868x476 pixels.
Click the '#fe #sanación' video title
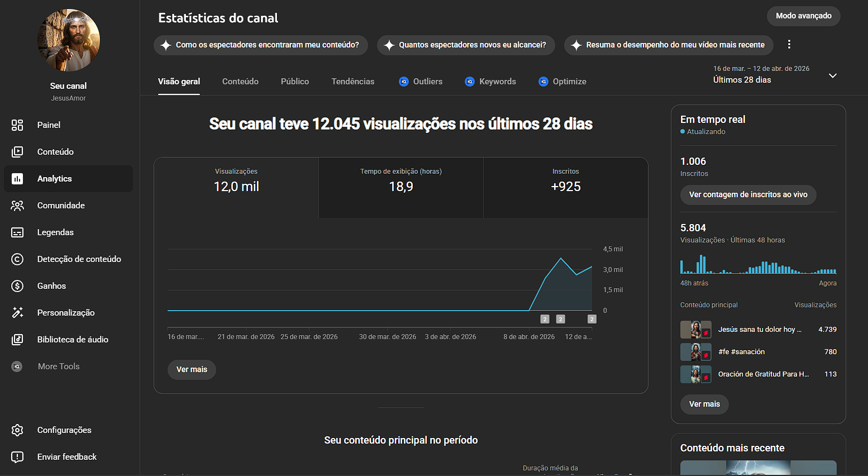tap(741, 352)
